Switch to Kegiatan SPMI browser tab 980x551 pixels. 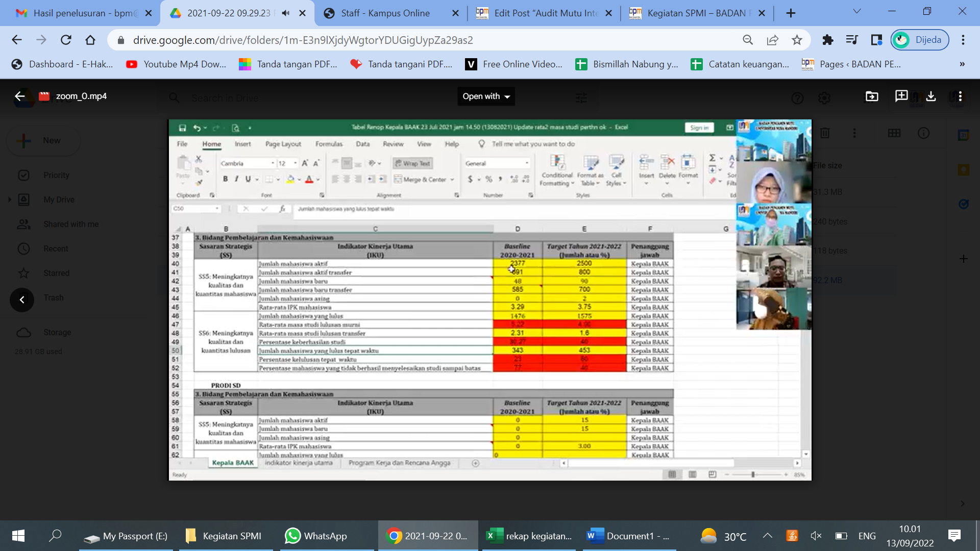coord(696,13)
